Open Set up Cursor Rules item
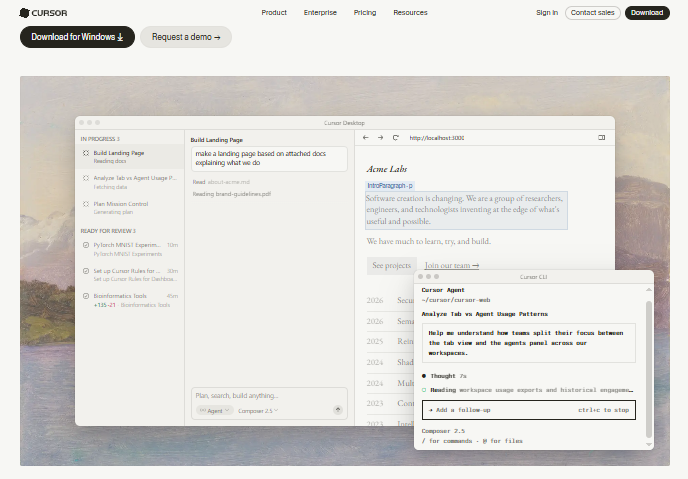 [130, 275]
